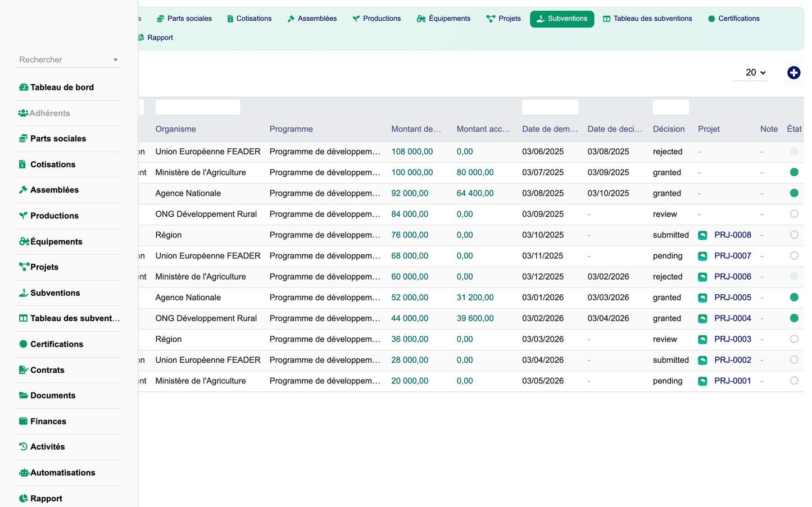Click project icon beside PRJ-0003
812x507 pixels.
click(x=702, y=340)
